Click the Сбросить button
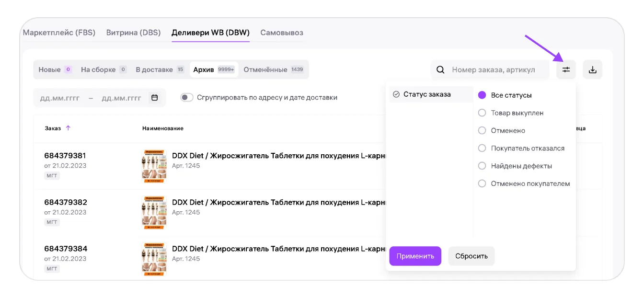644x298 pixels. click(x=471, y=256)
